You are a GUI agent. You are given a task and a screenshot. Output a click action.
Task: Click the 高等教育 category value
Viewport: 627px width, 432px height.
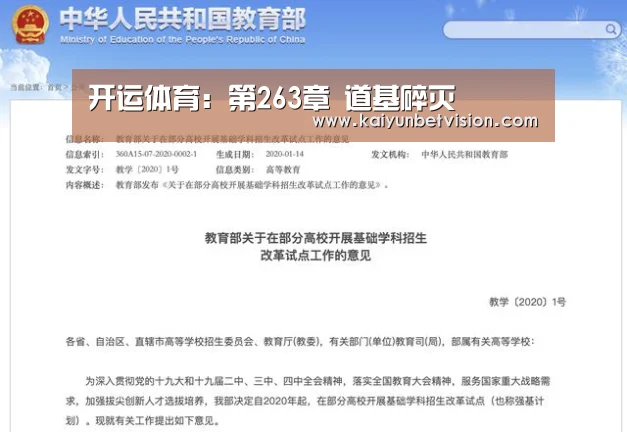pyautogui.click(x=283, y=170)
